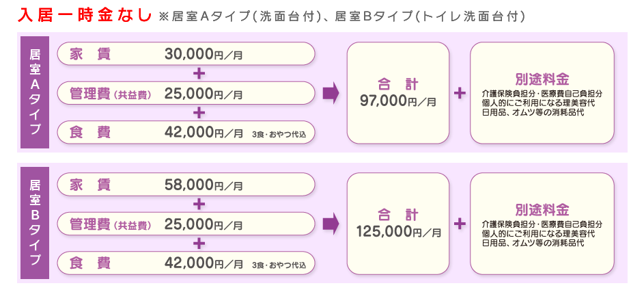Click the 合計 97,000円/月 box
This screenshot has height=303, width=644.
point(398,93)
